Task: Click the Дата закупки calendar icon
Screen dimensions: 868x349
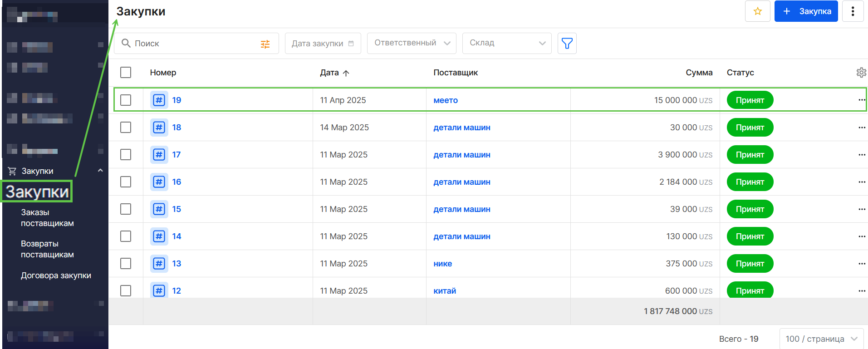Action: tap(351, 44)
